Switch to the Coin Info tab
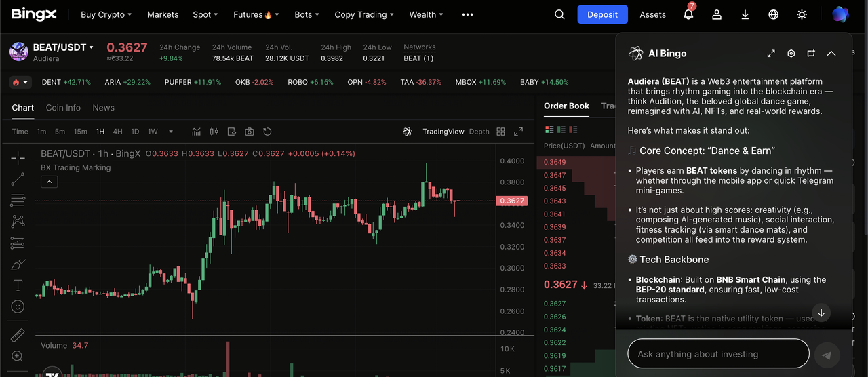This screenshot has height=377, width=868. [x=63, y=108]
